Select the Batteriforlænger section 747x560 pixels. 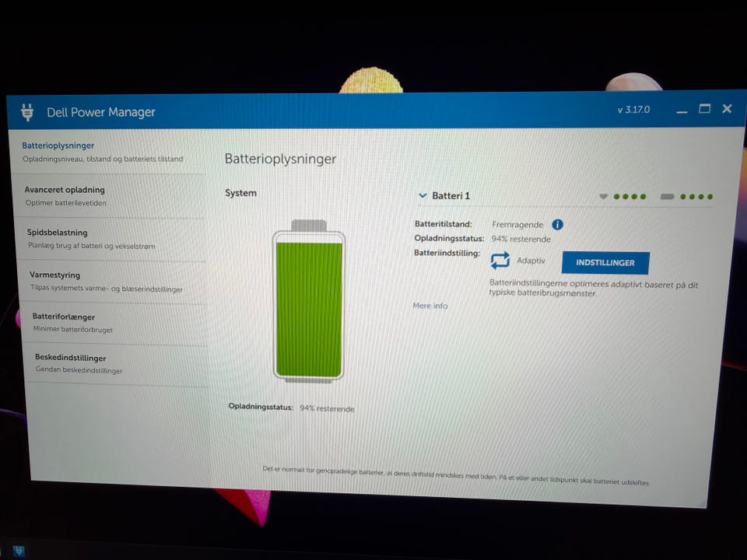[x=115, y=323]
